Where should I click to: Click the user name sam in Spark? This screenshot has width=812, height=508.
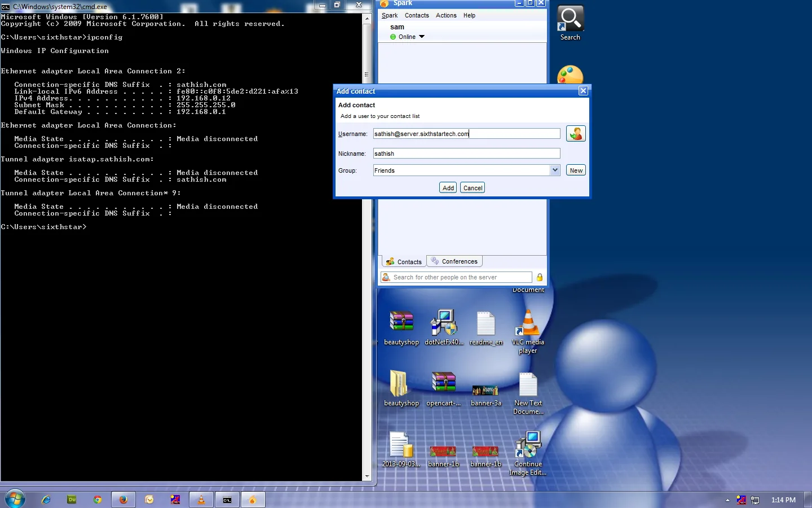[x=397, y=27]
